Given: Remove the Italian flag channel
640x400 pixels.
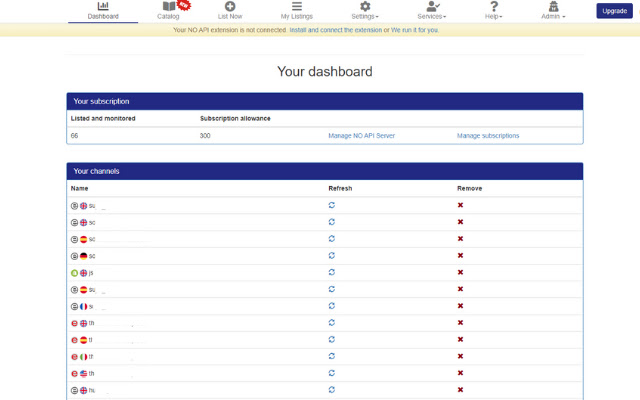Looking at the screenshot, I should (460, 356).
